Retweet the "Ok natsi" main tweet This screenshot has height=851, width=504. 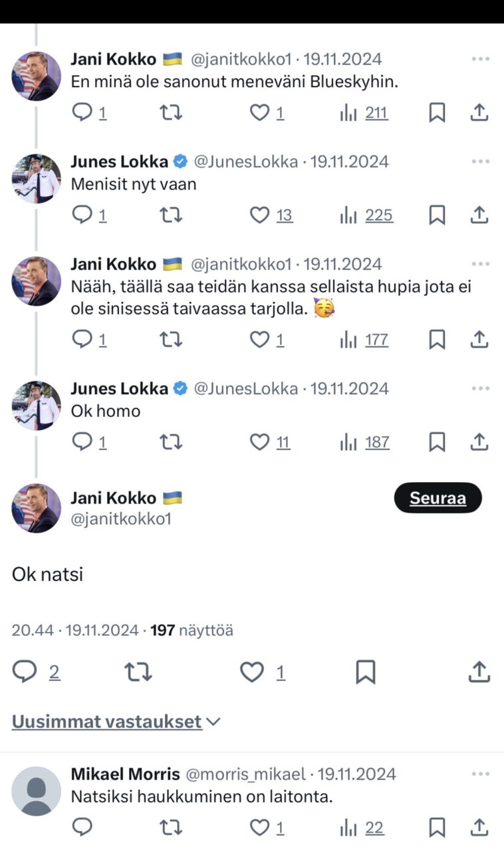coord(138,673)
